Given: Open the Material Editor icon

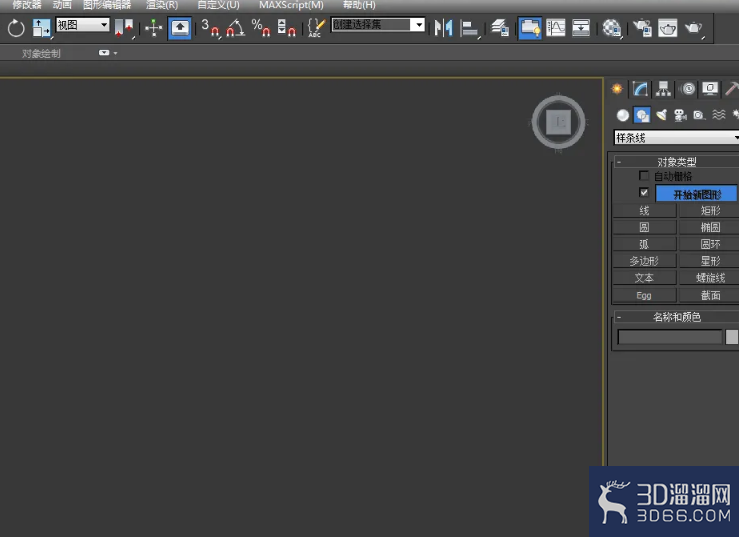Looking at the screenshot, I should [611, 28].
